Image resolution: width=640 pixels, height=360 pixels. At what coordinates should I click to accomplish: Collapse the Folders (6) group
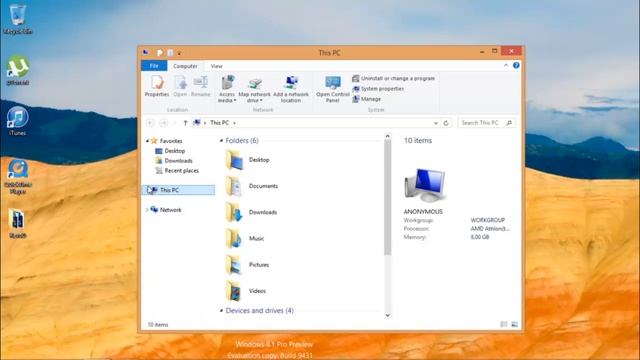click(221, 140)
